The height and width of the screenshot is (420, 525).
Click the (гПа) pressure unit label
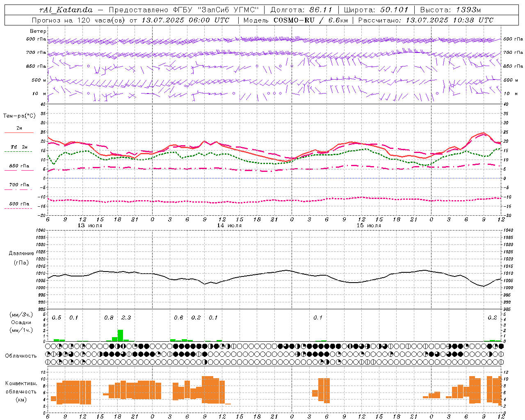click(21, 263)
